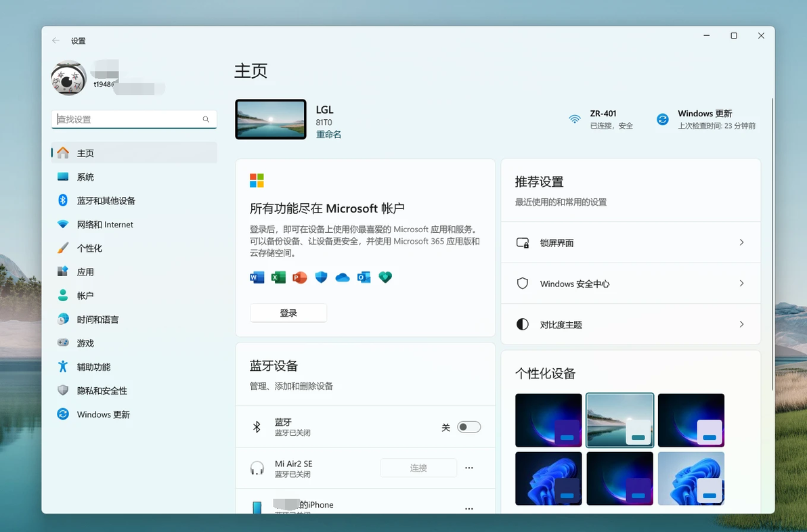Minimize the 设置 window
The image size is (807, 532).
pos(707,35)
